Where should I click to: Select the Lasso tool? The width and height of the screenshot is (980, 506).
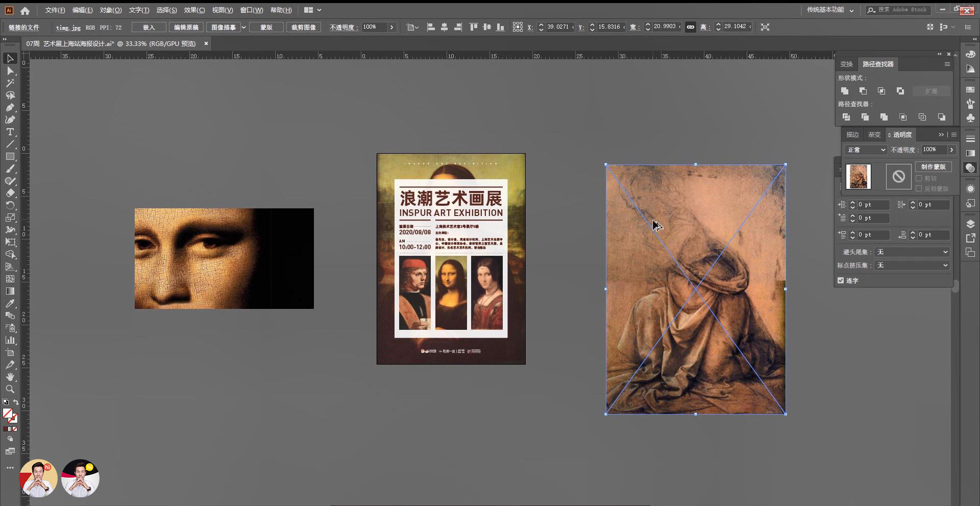pyautogui.click(x=10, y=95)
